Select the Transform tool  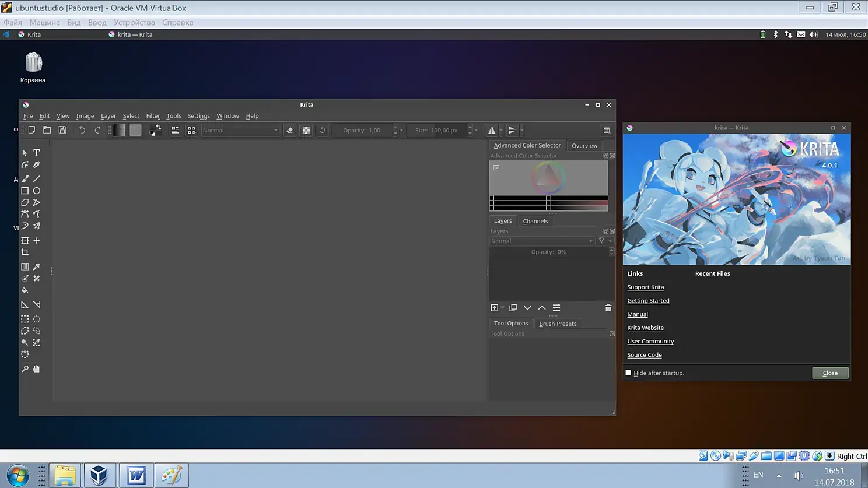[24, 240]
